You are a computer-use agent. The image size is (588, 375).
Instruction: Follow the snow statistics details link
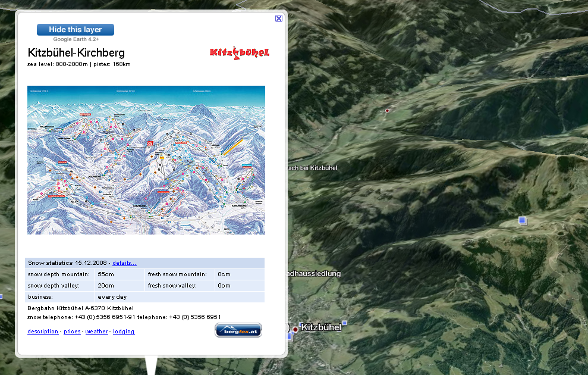click(124, 262)
